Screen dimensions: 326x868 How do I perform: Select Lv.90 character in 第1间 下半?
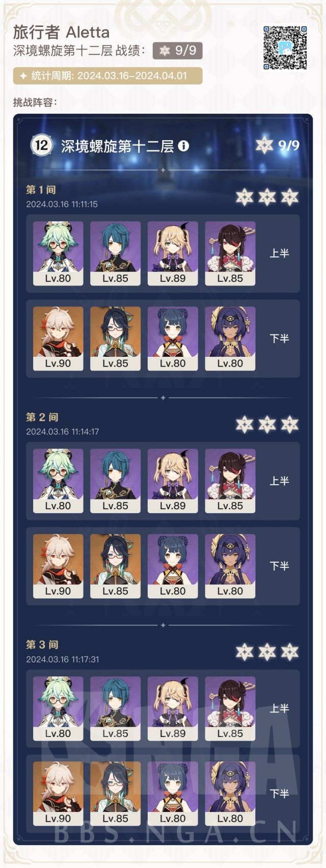58,338
